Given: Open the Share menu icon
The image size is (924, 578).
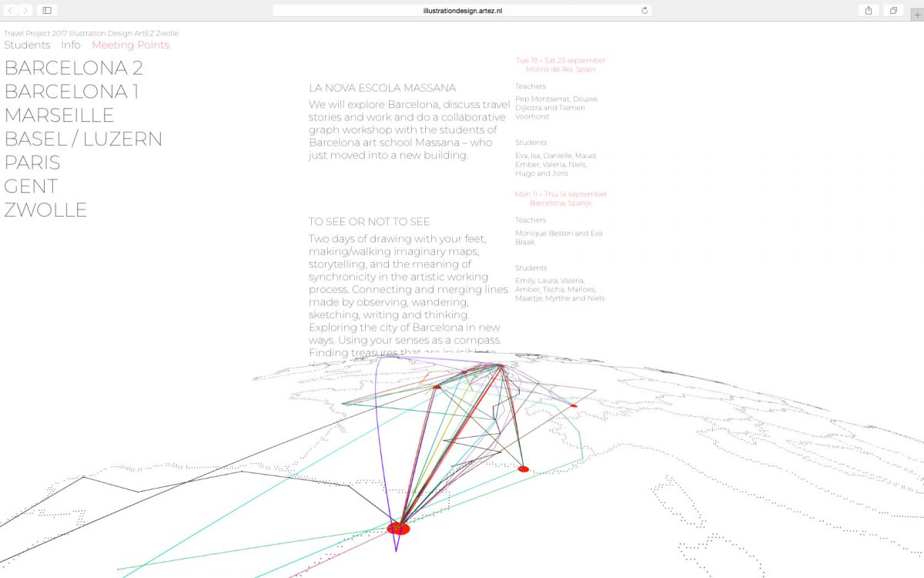Looking at the screenshot, I should coord(869,10).
